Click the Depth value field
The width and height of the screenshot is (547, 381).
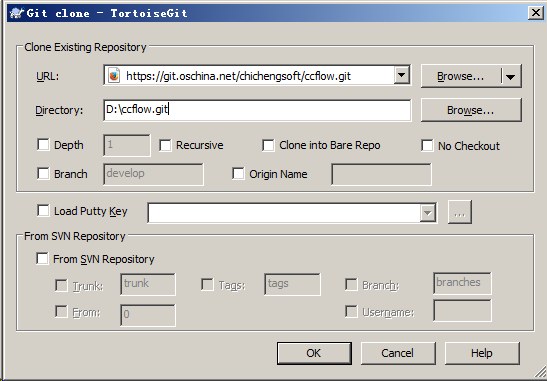click(127, 145)
